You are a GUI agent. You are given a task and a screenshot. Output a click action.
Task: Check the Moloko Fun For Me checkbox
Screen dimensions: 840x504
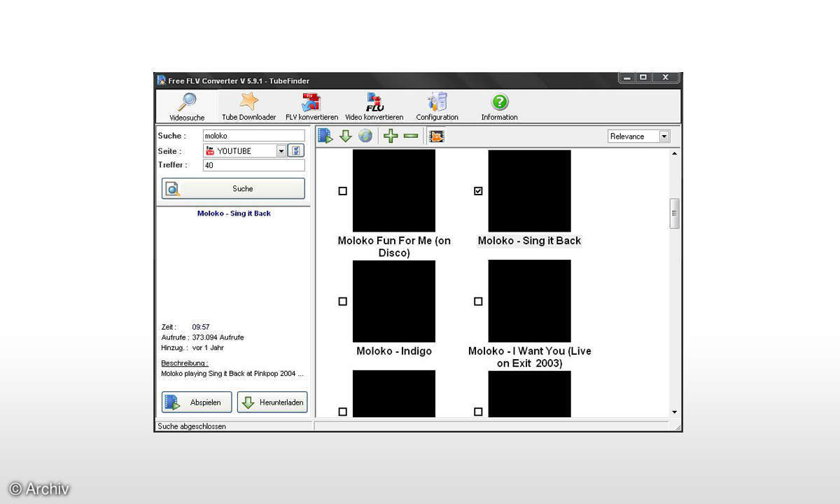click(342, 190)
